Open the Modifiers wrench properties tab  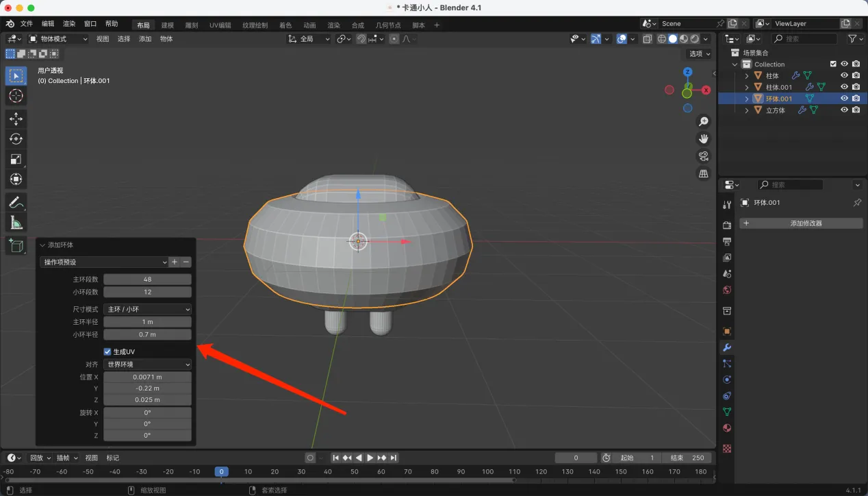(x=727, y=347)
